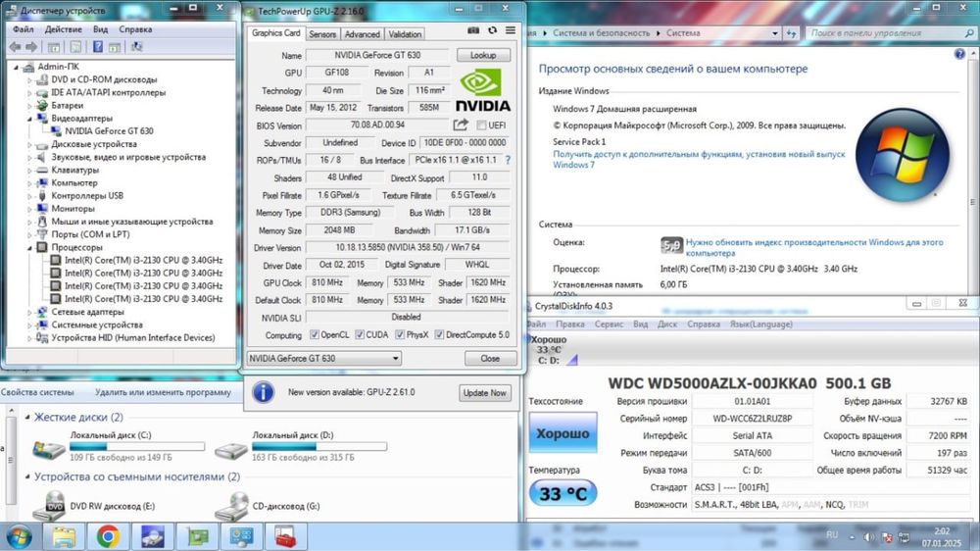Click Local Disk (D:) capacity bar
This screenshot has width=980, height=551.
319,446
